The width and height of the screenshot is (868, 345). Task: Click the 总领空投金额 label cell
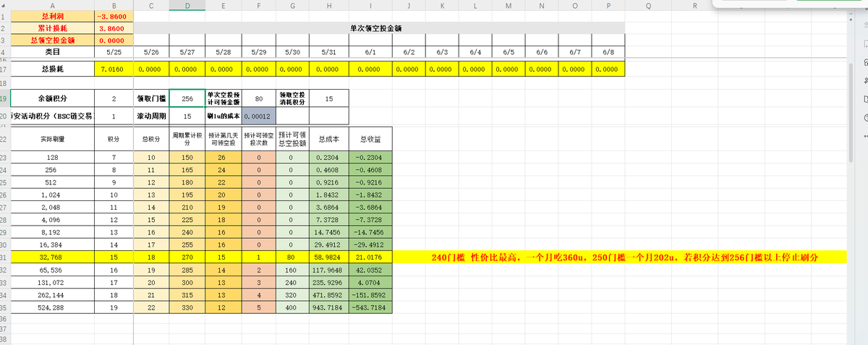[x=51, y=40]
